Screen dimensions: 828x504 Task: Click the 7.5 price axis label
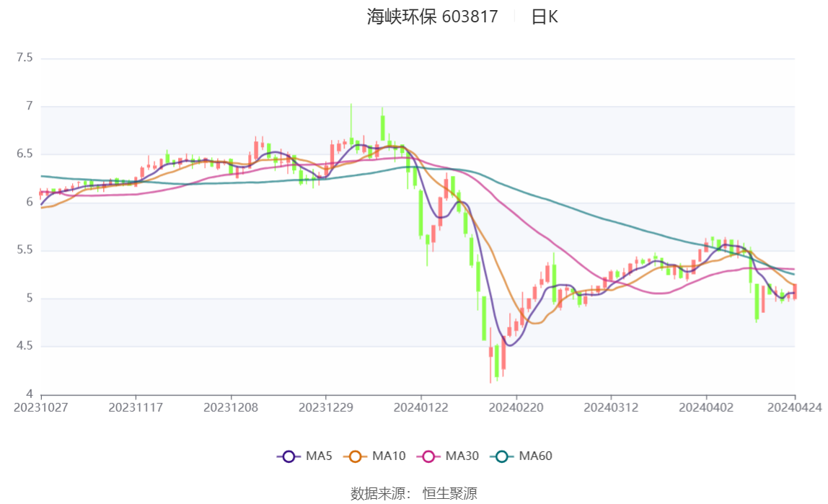25,58
